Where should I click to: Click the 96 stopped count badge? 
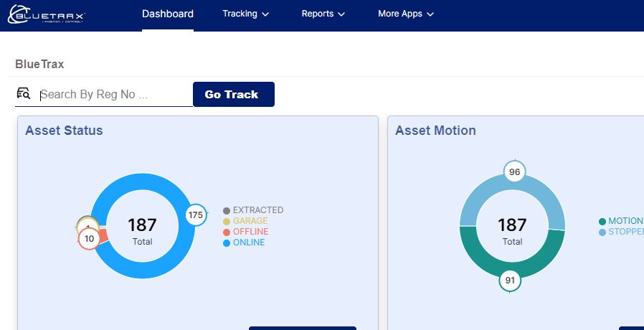coord(514,172)
